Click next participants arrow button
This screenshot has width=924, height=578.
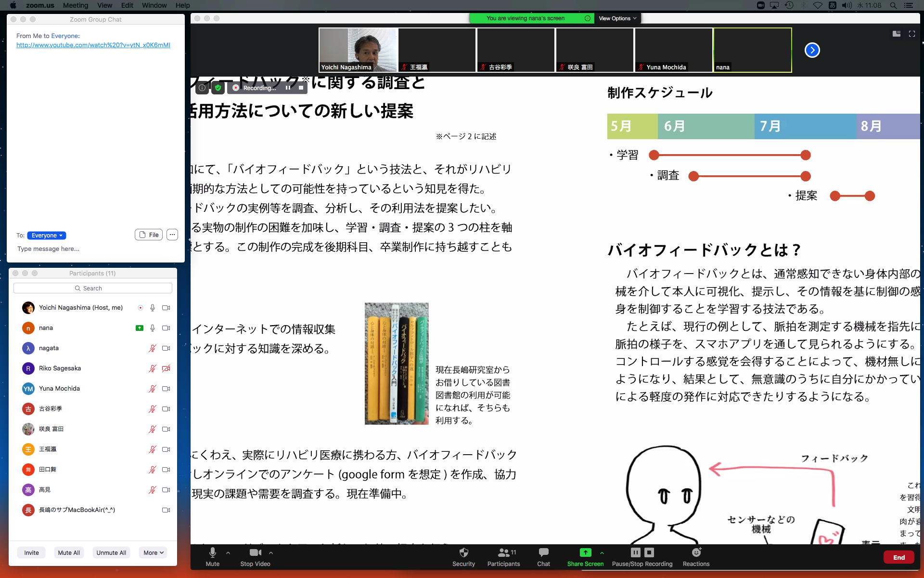[x=812, y=50]
